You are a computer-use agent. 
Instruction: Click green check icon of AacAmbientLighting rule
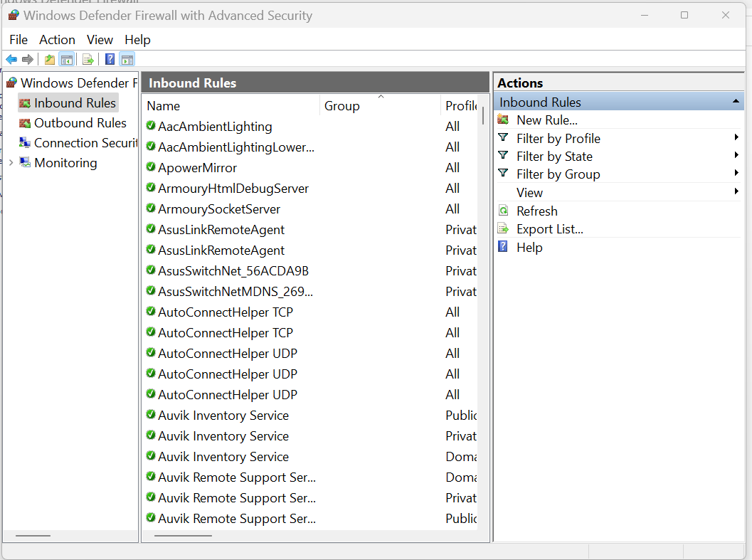coord(151,126)
